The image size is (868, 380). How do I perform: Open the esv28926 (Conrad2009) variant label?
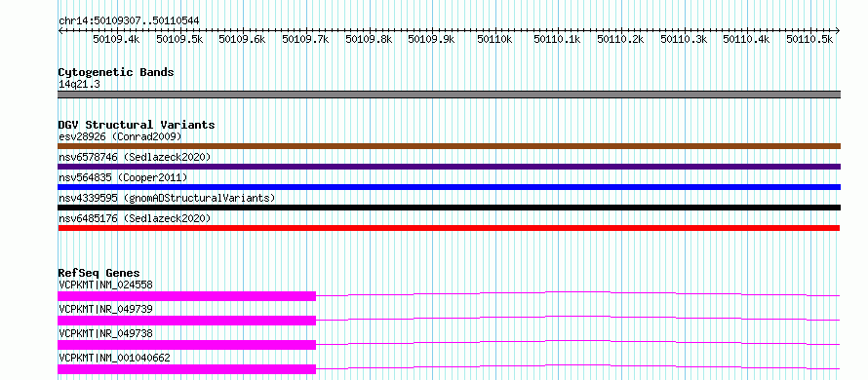[x=120, y=136]
